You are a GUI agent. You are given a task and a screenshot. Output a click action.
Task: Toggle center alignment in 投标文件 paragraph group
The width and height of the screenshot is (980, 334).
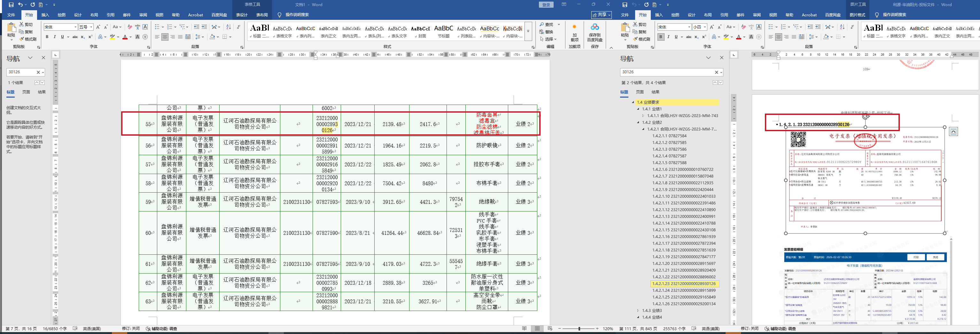[778, 37]
